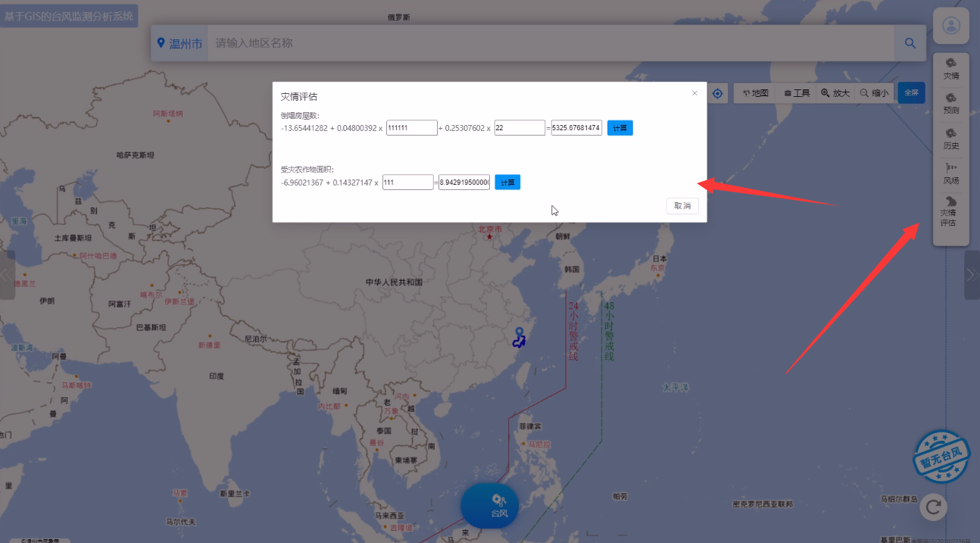Click 缩小 zoom out button

click(875, 93)
